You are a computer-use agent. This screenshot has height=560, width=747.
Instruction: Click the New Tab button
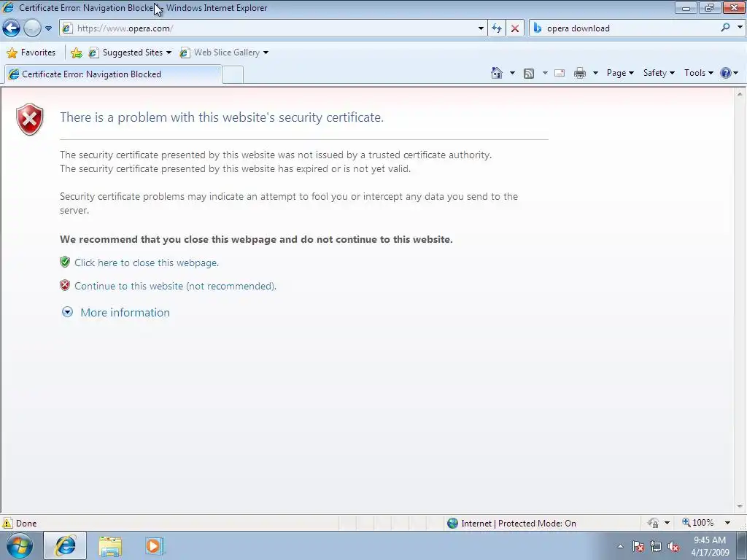point(233,75)
